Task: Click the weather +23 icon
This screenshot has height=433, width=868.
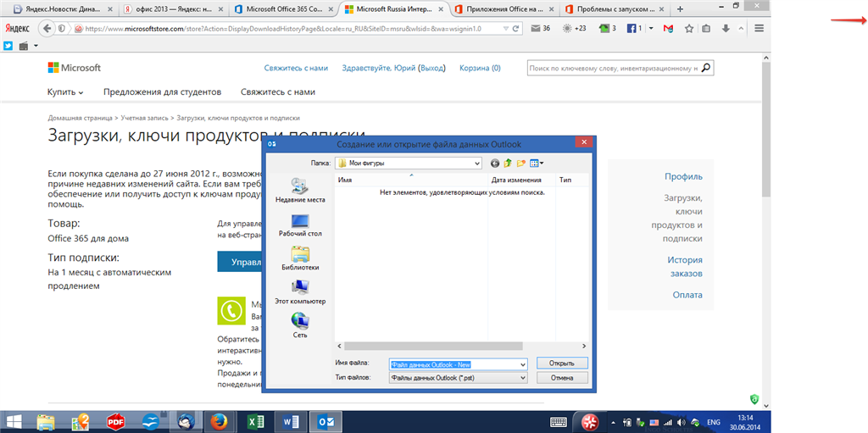Action: [x=574, y=28]
